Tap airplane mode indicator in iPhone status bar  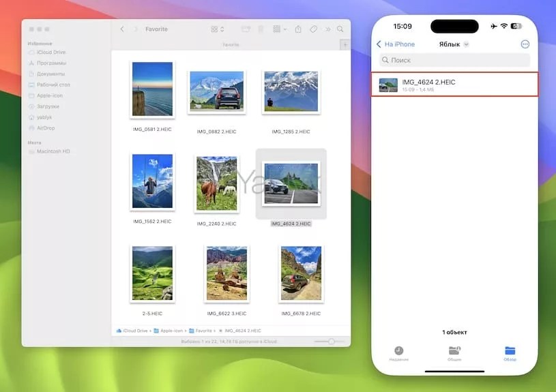(x=494, y=26)
